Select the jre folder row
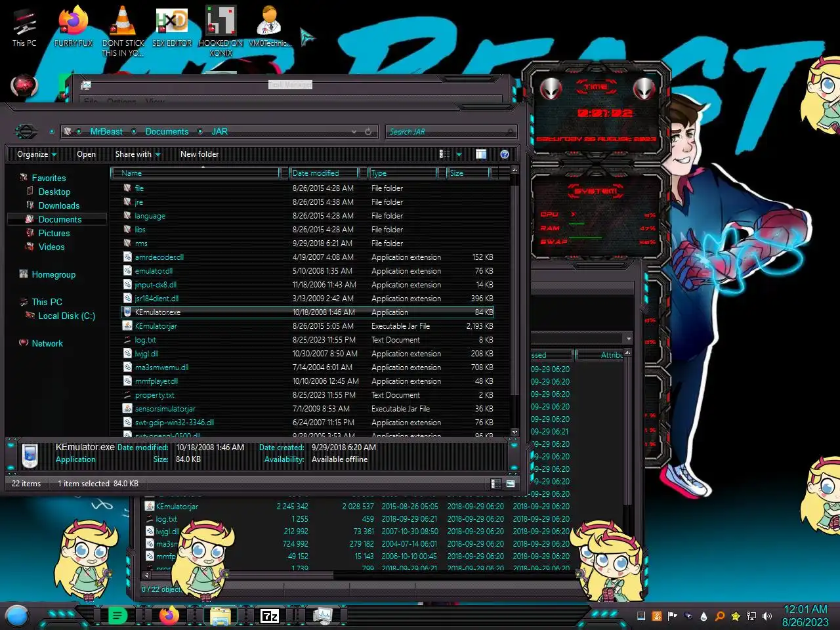Image resolution: width=840 pixels, height=630 pixels. pos(308,202)
